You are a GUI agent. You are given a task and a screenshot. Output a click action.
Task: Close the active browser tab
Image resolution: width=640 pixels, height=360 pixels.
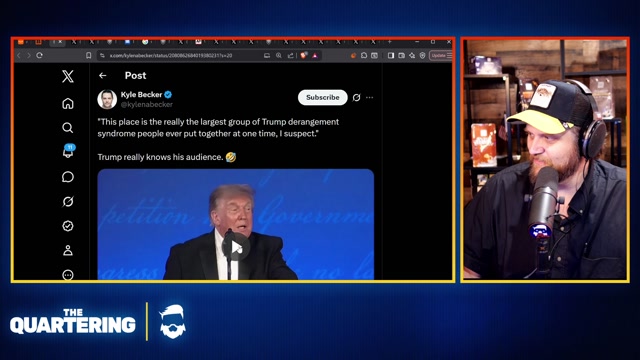[60, 42]
